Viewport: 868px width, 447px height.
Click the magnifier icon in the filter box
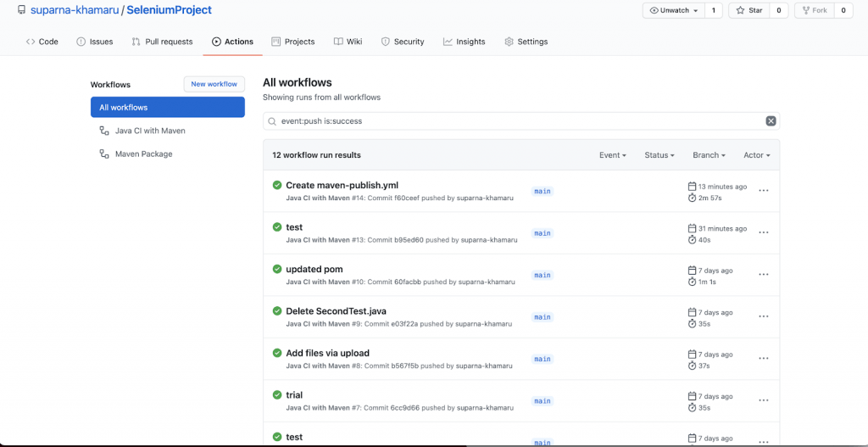click(x=272, y=121)
